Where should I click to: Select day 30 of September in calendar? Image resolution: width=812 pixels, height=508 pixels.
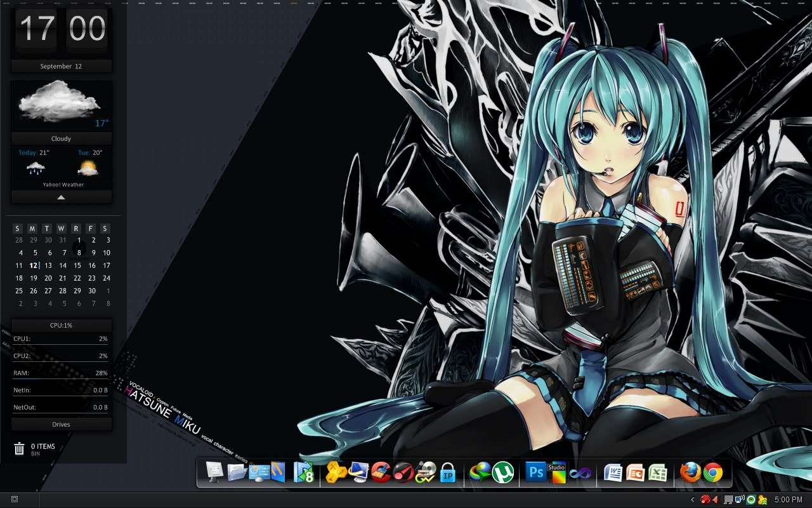[92, 291]
